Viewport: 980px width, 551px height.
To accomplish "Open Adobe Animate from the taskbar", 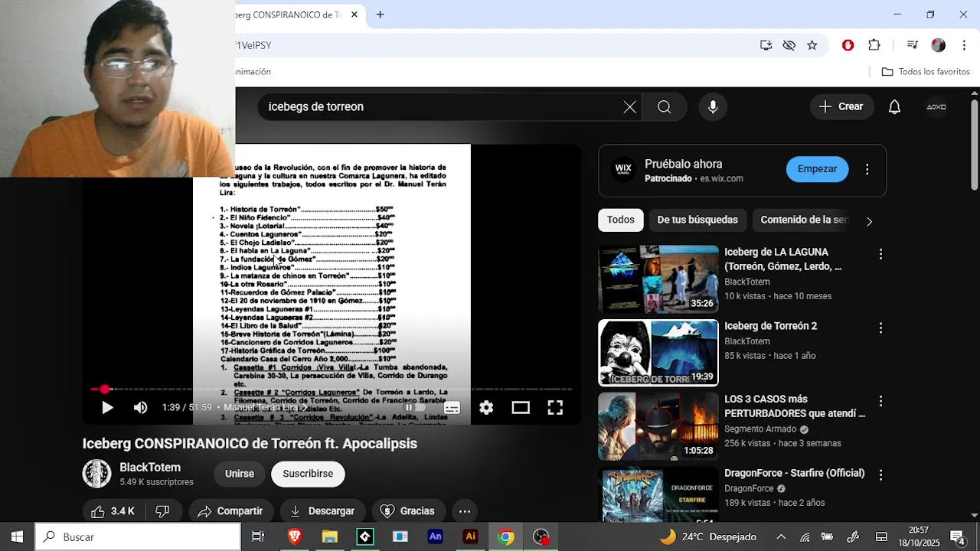I will click(435, 537).
